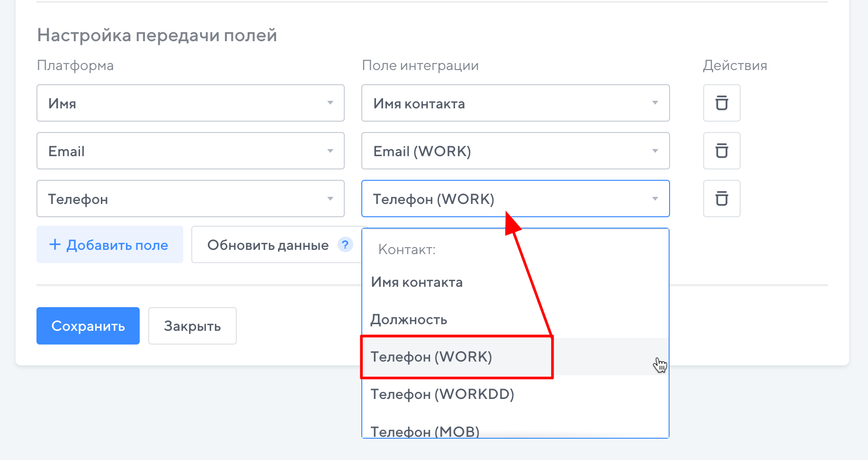868x460 pixels.
Task: Save settings with the Сохранить button
Action: pyautogui.click(x=88, y=326)
